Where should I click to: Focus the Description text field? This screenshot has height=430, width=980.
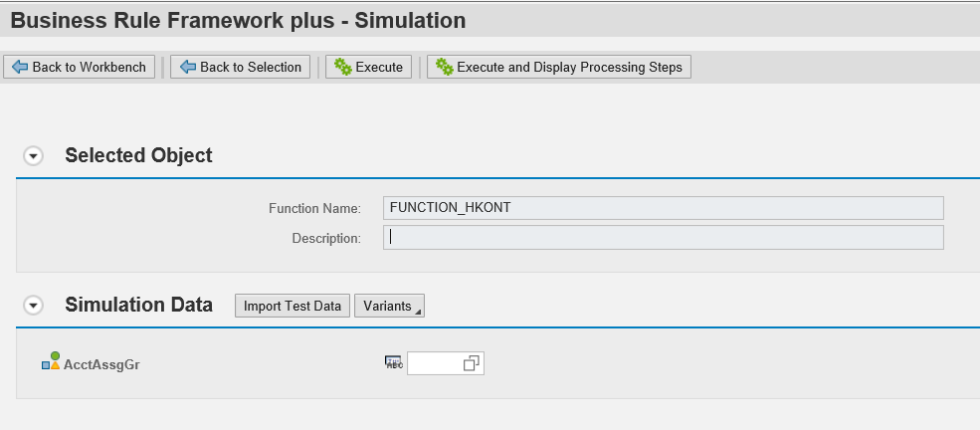pyautogui.click(x=663, y=238)
